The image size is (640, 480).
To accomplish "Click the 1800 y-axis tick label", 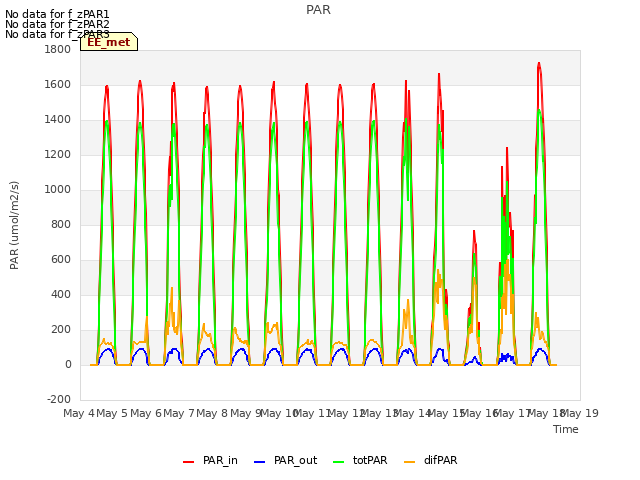I will tap(58, 49).
